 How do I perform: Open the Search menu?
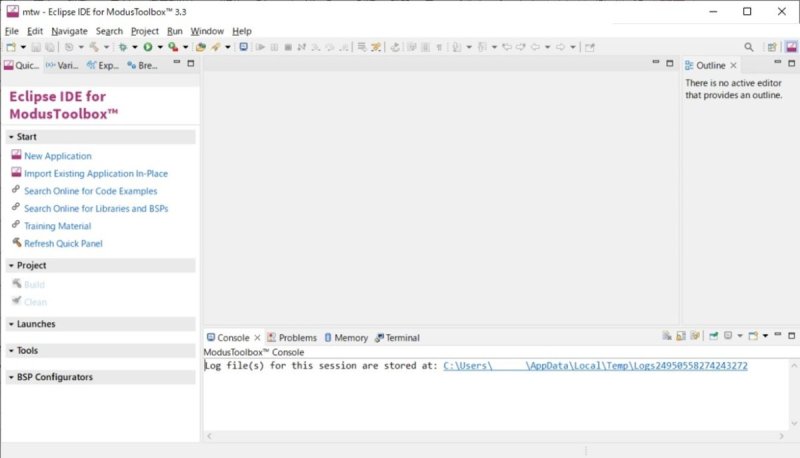[109, 31]
